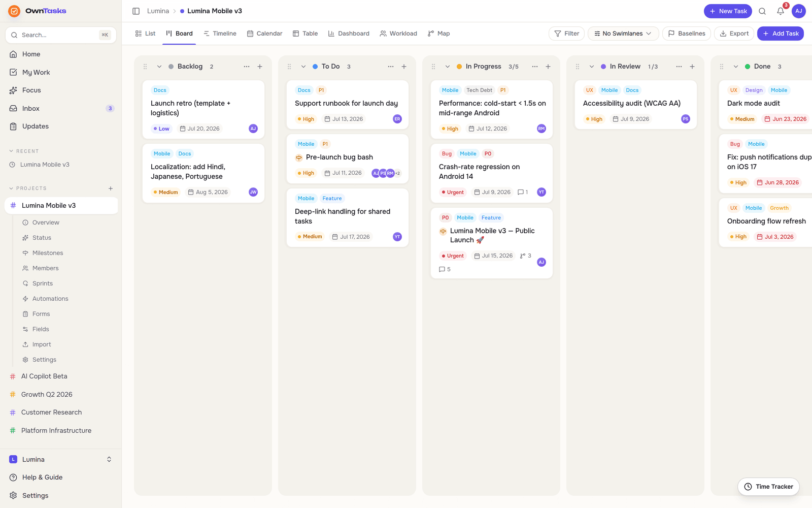Click the Export button
The image size is (812, 508).
click(x=734, y=34)
